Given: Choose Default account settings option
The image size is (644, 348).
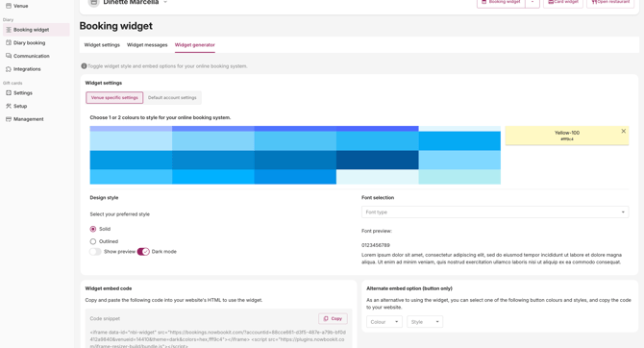Looking at the screenshot, I should pos(172,98).
